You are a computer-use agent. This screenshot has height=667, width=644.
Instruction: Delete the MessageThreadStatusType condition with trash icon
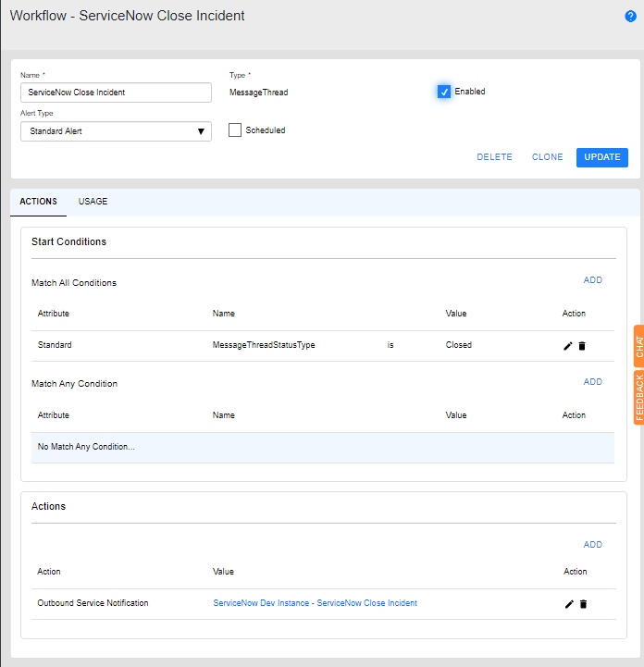pyautogui.click(x=582, y=346)
